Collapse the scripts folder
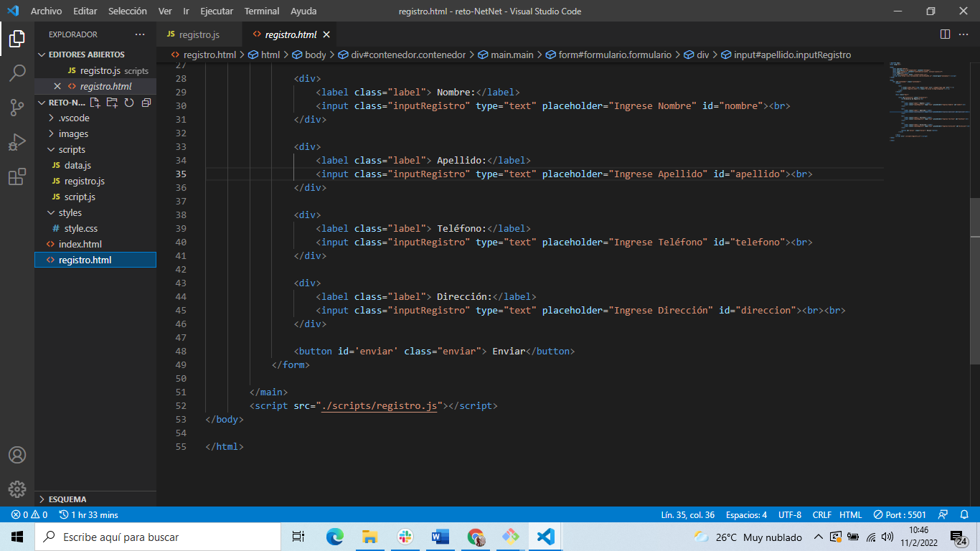The width and height of the screenshot is (980, 551). tap(95, 149)
